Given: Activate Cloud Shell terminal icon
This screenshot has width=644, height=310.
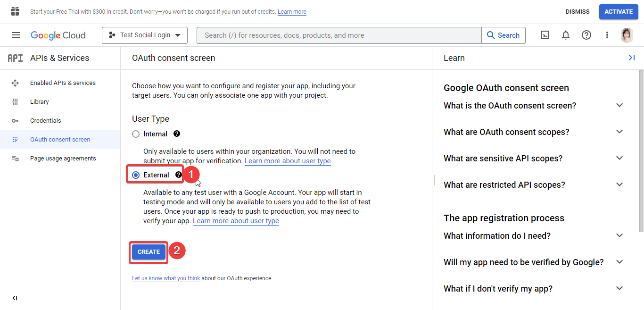Looking at the screenshot, I should [x=545, y=35].
